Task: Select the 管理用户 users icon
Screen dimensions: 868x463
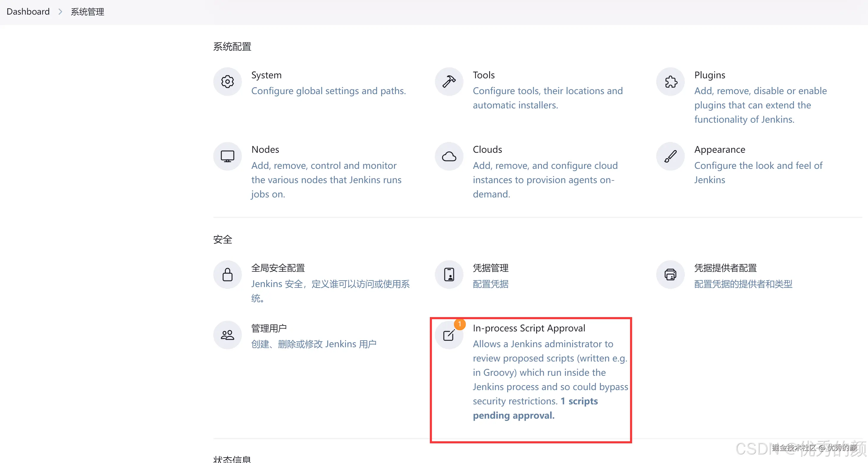Action: coord(228,335)
